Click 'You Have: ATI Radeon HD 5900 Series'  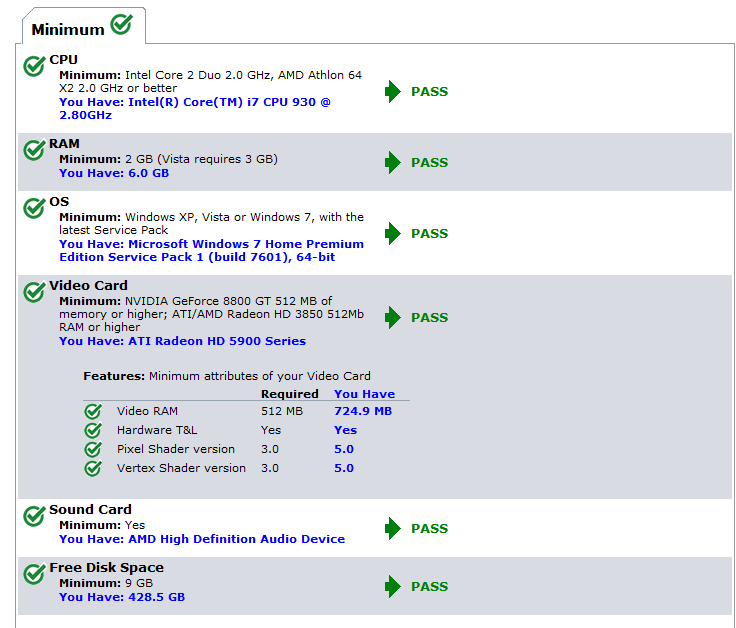(x=183, y=341)
